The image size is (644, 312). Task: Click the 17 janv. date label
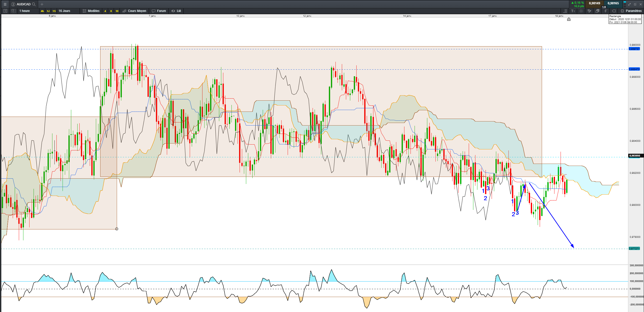point(493,16)
